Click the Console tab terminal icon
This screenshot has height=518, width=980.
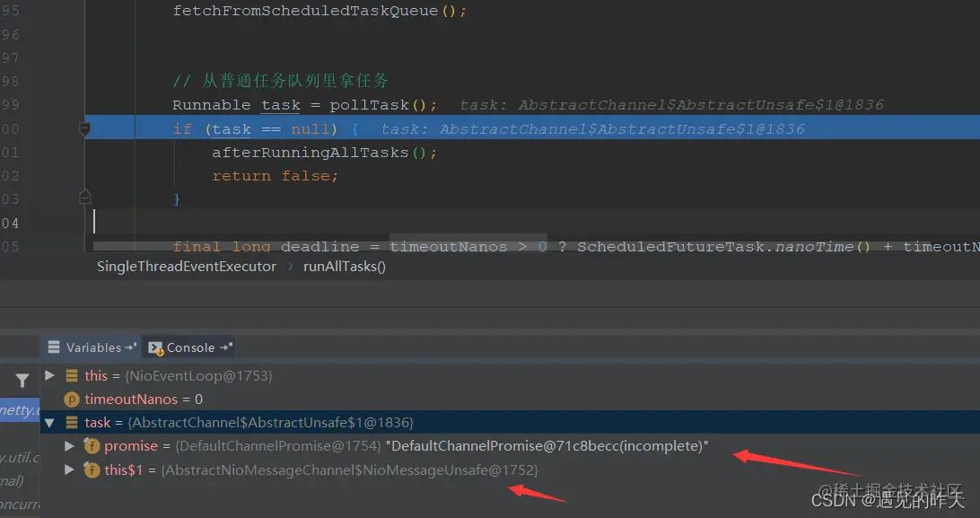click(155, 348)
